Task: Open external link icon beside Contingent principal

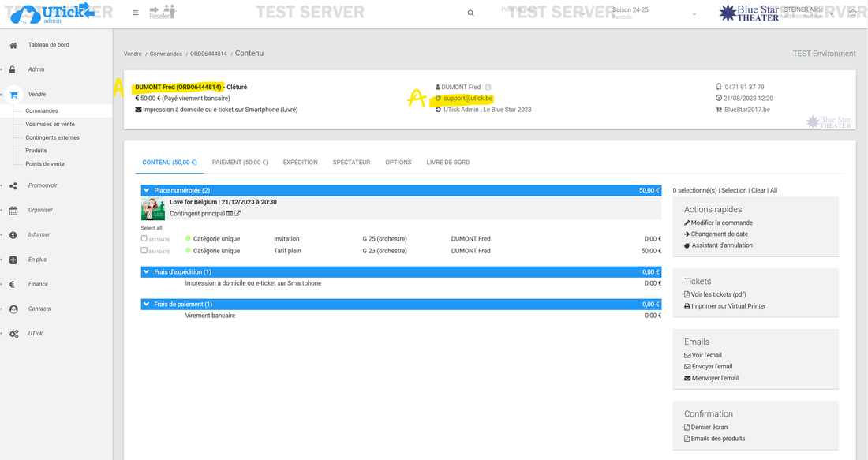Action: point(238,214)
